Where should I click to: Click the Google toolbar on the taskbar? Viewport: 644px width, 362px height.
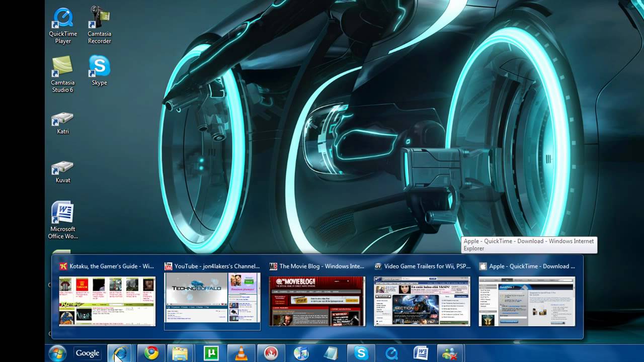click(87, 353)
